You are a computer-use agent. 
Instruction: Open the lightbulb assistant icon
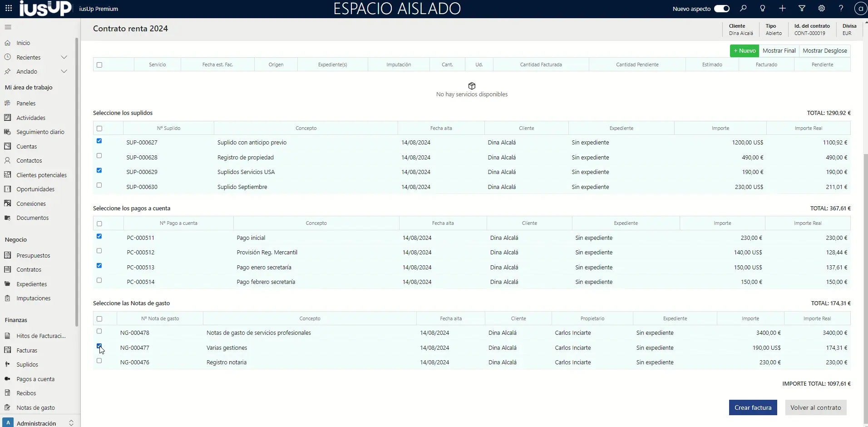763,9
